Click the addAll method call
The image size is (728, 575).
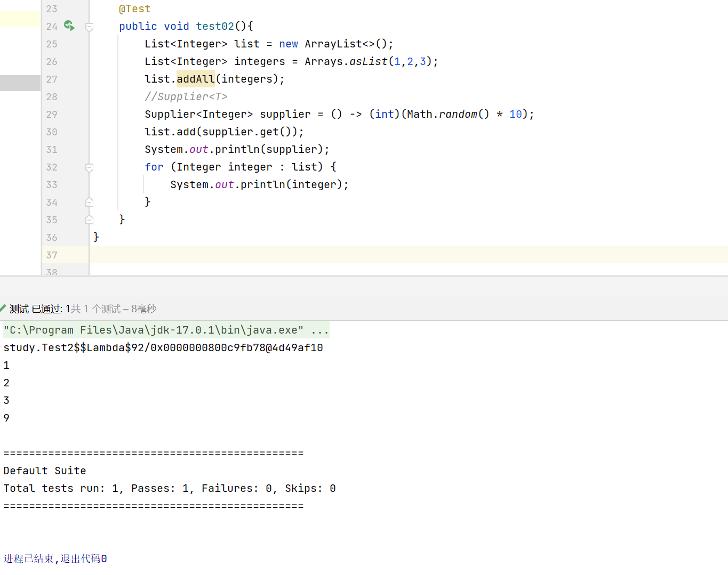pyautogui.click(x=196, y=79)
